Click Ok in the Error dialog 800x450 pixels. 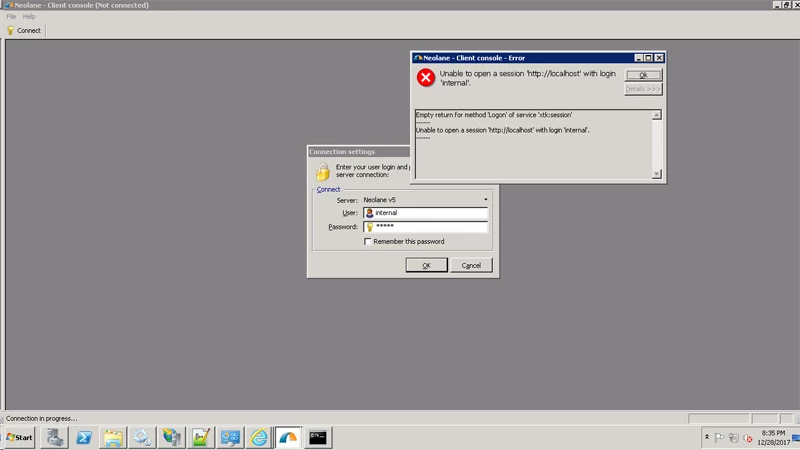[643, 75]
